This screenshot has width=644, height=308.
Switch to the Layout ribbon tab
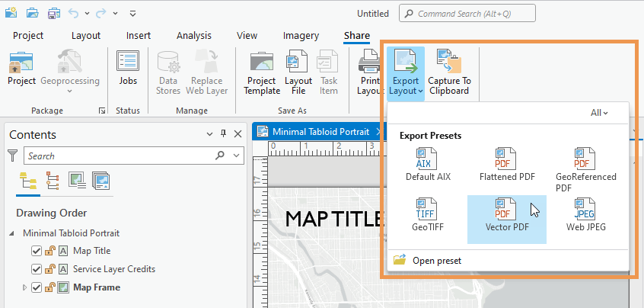86,36
